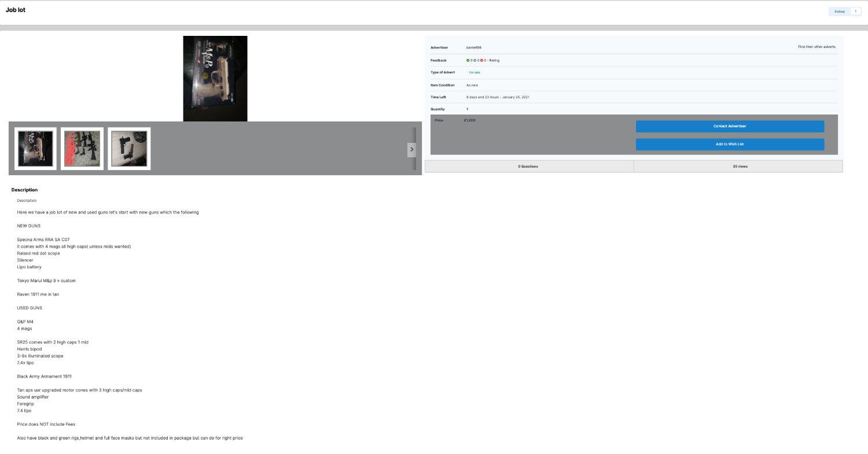Select the first thumbnail of boxed pistol
The height and width of the screenshot is (454, 868).
coord(35,149)
